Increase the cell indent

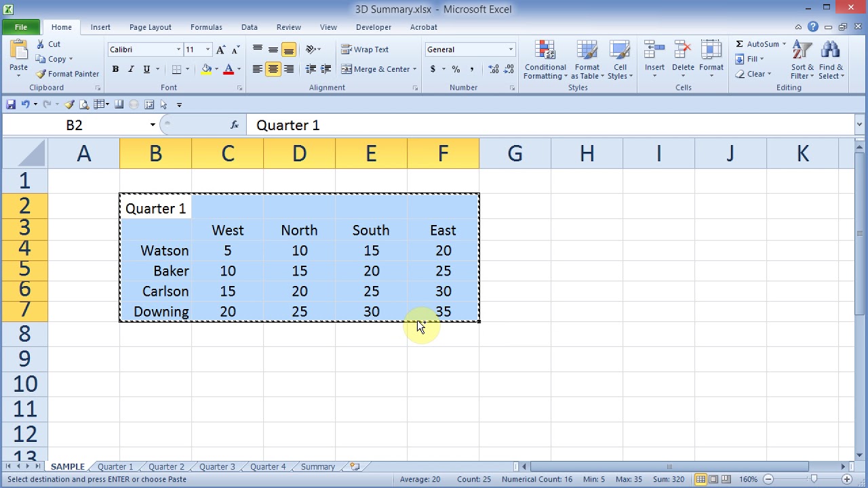(x=326, y=69)
